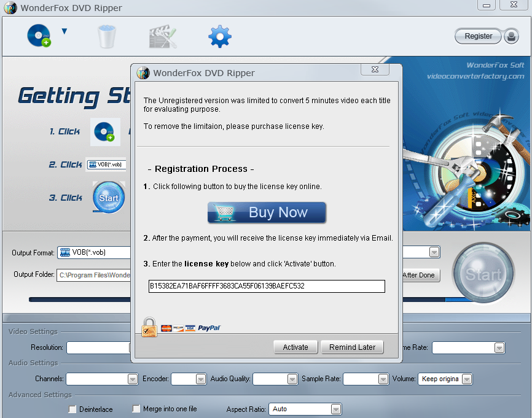Expand the Sample Rate dropdown

tap(383, 379)
